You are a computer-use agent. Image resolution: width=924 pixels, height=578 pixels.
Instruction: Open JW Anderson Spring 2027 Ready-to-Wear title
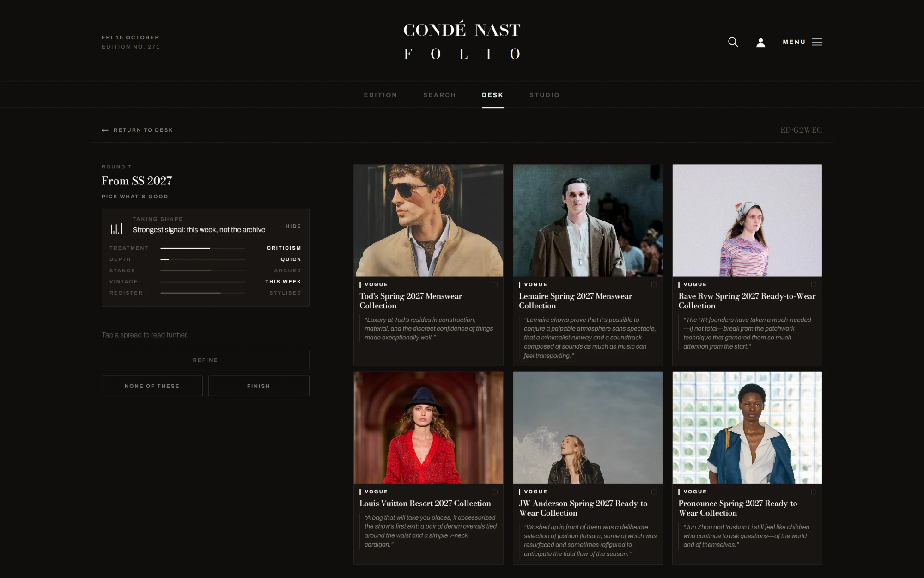click(x=584, y=508)
